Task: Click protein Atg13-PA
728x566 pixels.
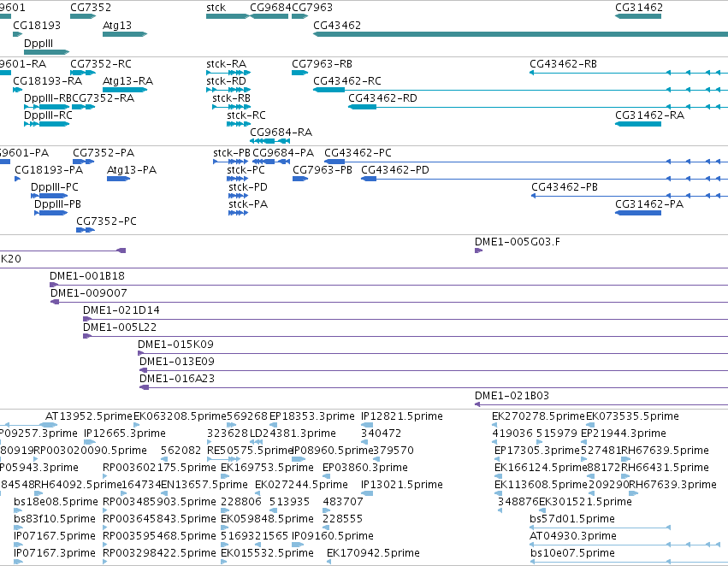Action: click(x=118, y=179)
